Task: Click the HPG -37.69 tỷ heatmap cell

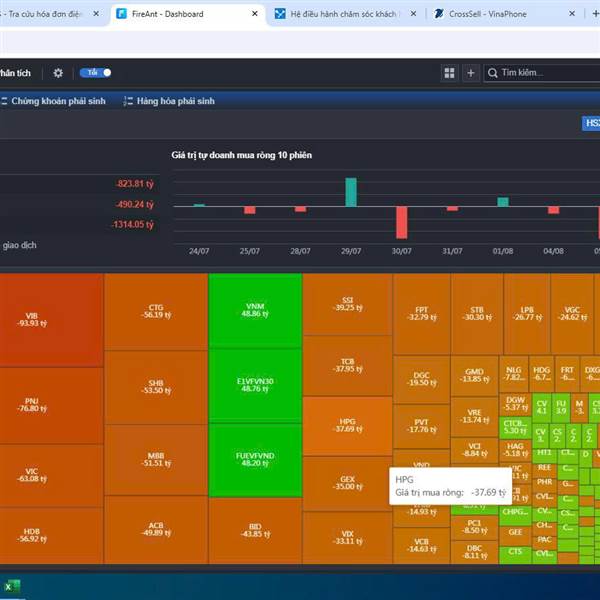Action: click(347, 426)
